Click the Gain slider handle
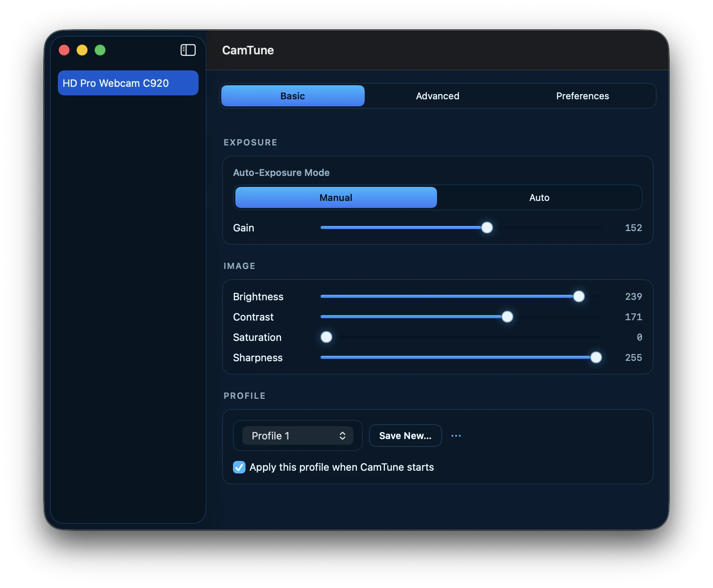This screenshot has height=588, width=713. 487,228
